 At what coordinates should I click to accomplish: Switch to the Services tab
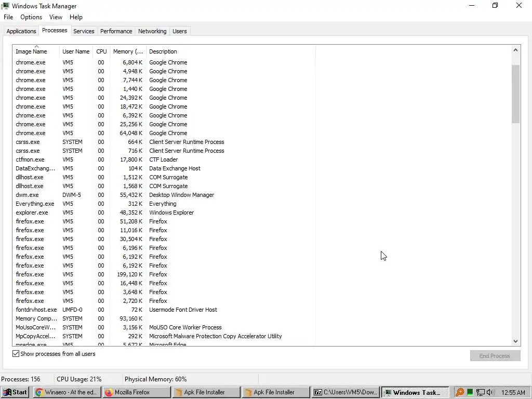84,31
